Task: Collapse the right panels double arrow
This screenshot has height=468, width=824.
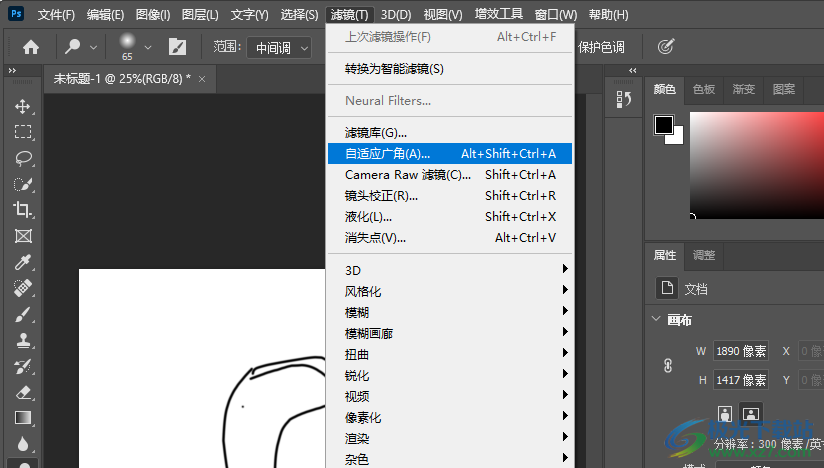Action: pyautogui.click(x=632, y=70)
